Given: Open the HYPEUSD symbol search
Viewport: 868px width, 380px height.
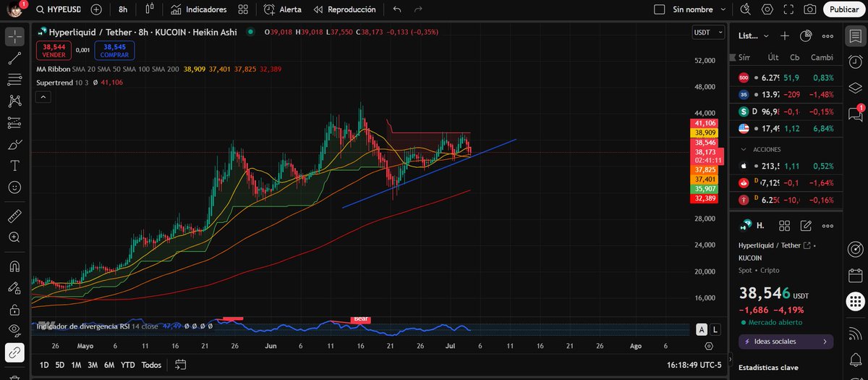Looking at the screenshot, I should [60, 9].
